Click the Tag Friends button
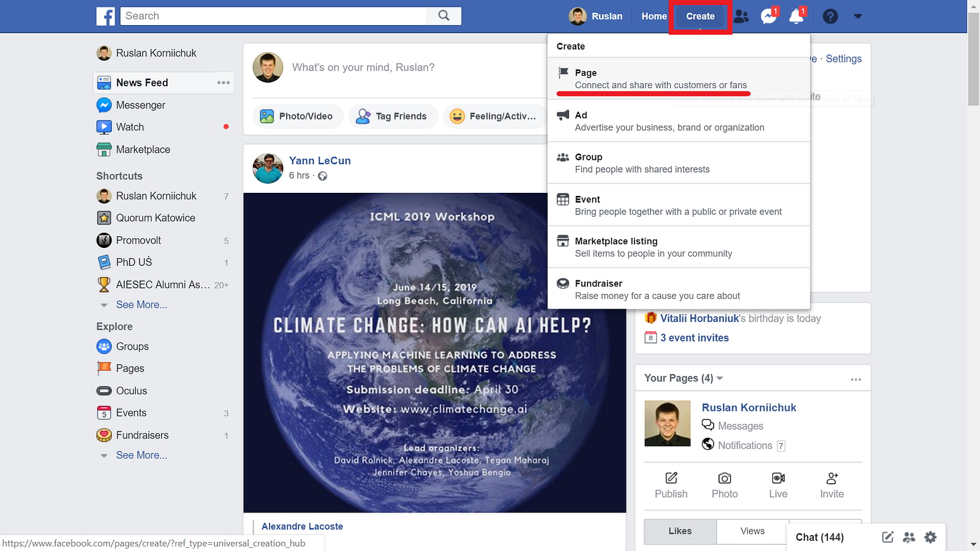The height and width of the screenshot is (551, 980). 393,116
